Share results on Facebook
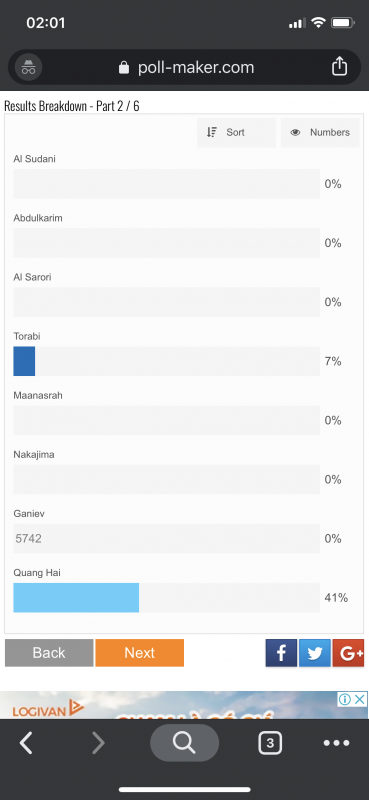The width and height of the screenshot is (369, 800). point(281,653)
